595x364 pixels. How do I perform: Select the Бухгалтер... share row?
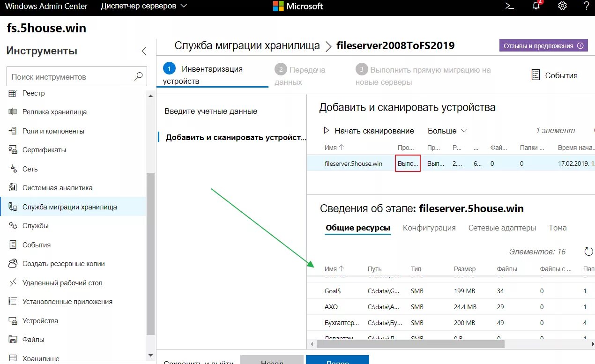pyautogui.click(x=451, y=323)
